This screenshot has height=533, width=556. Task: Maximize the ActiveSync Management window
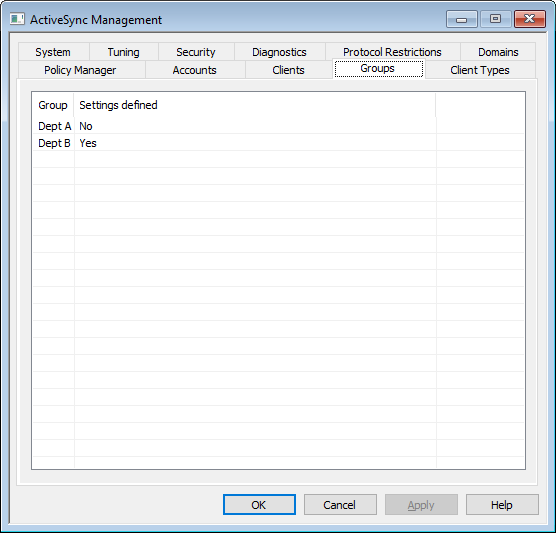[495, 19]
